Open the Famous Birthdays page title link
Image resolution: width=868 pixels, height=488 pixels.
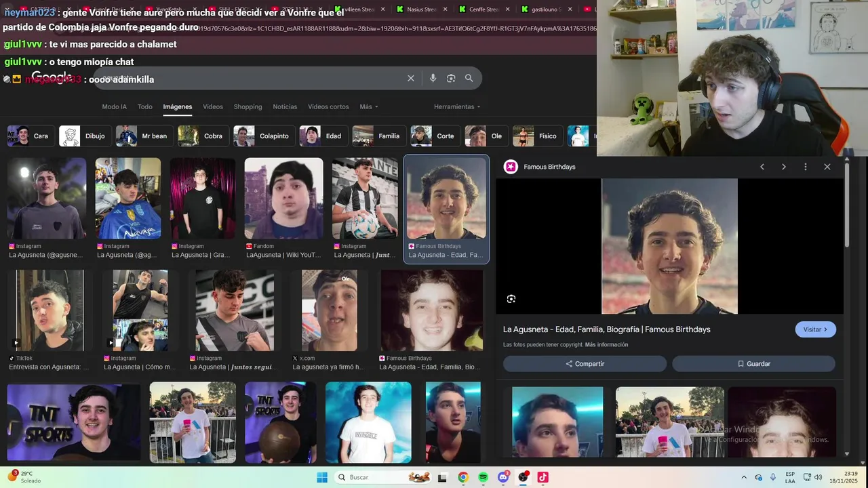[x=606, y=329]
